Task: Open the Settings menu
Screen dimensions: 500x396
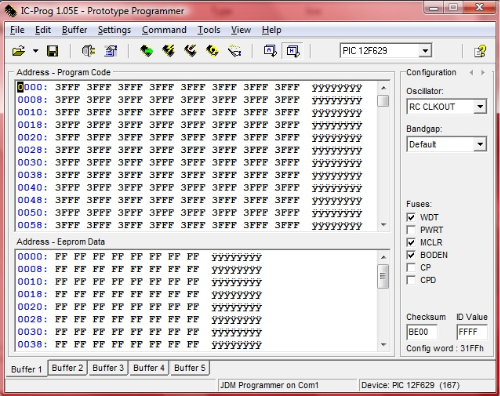Action: coord(114,30)
